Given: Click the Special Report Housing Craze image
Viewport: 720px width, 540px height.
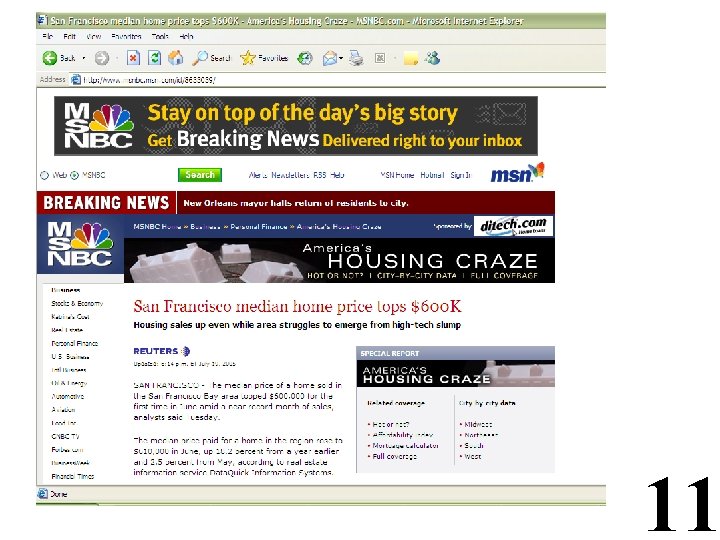Looking at the screenshot, I should [x=456, y=374].
